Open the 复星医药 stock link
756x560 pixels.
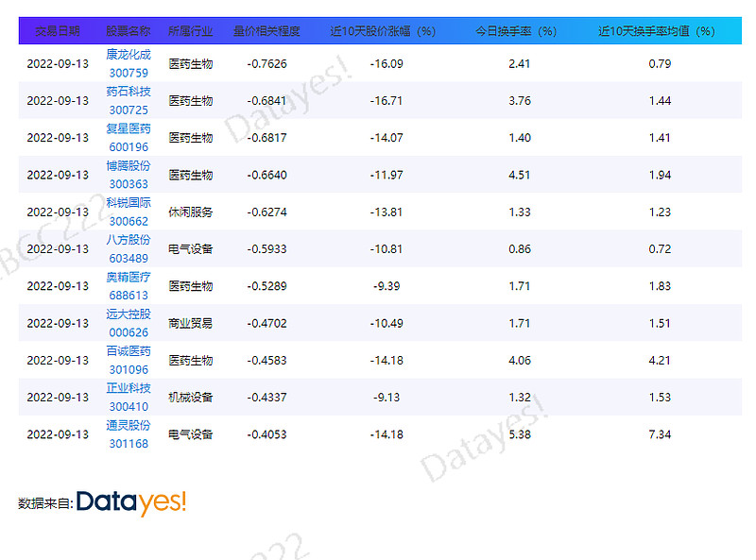(x=129, y=128)
